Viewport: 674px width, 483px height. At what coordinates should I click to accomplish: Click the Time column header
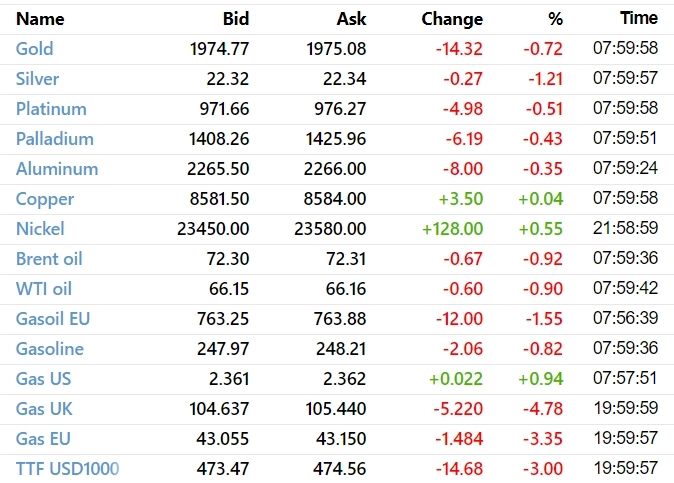coord(639,19)
